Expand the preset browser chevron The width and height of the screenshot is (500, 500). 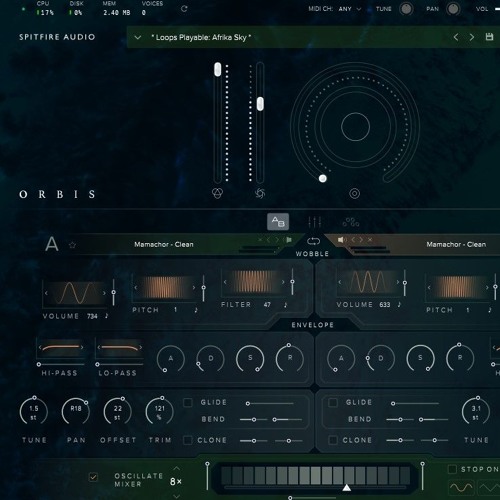138,37
